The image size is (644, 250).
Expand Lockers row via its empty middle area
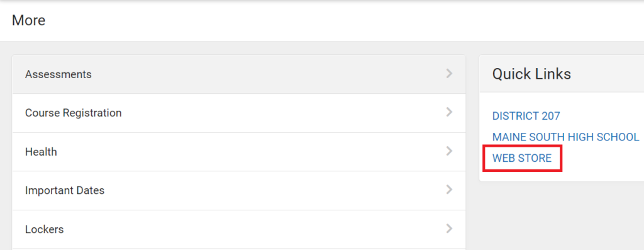click(247, 229)
